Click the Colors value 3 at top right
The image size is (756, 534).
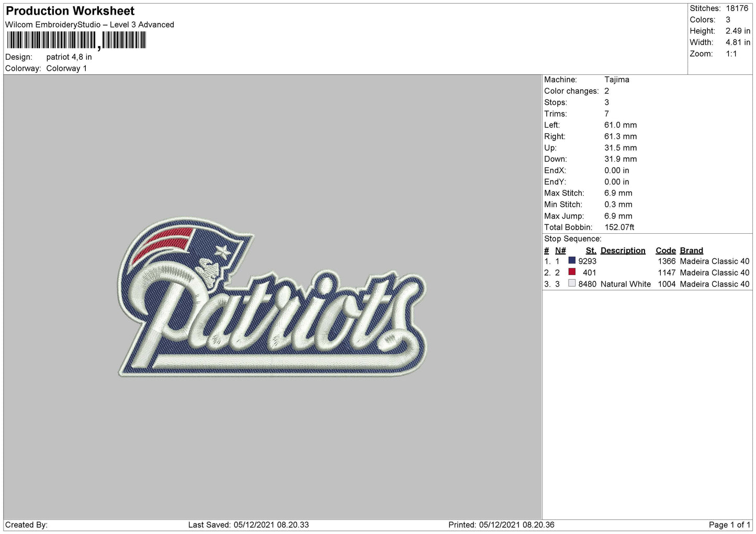pyautogui.click(x=728, y=20)
